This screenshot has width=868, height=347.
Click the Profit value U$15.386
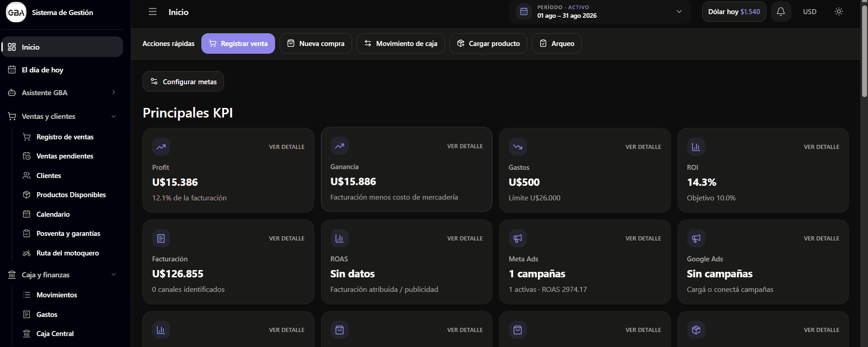(175, 183)
